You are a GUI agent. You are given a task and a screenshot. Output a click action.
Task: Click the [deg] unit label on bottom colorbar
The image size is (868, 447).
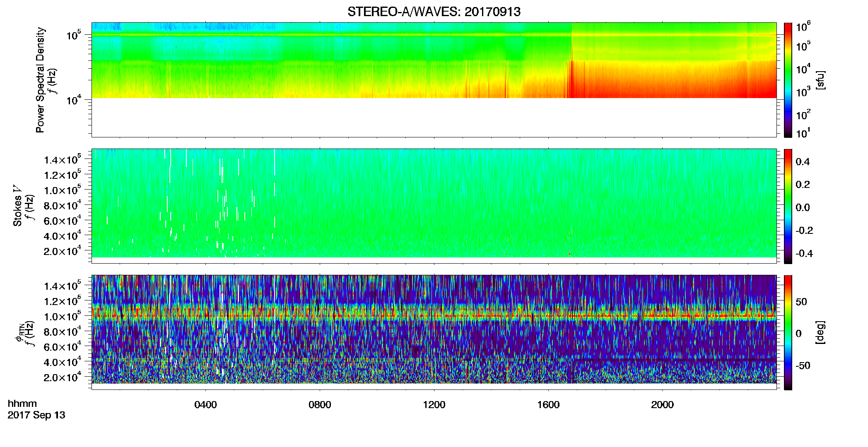tap(821, 332)
